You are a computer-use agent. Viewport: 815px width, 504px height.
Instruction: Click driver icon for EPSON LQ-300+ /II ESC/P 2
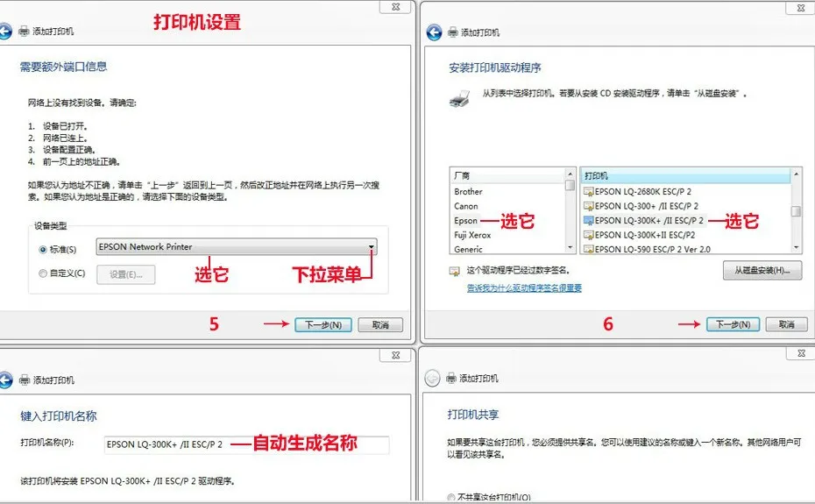point(588,207)
